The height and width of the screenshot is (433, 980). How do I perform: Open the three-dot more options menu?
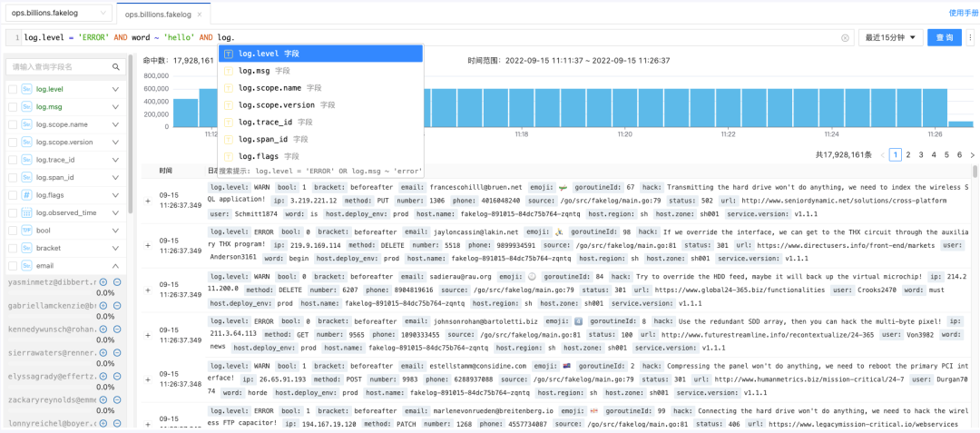click(x=970, y=38)
